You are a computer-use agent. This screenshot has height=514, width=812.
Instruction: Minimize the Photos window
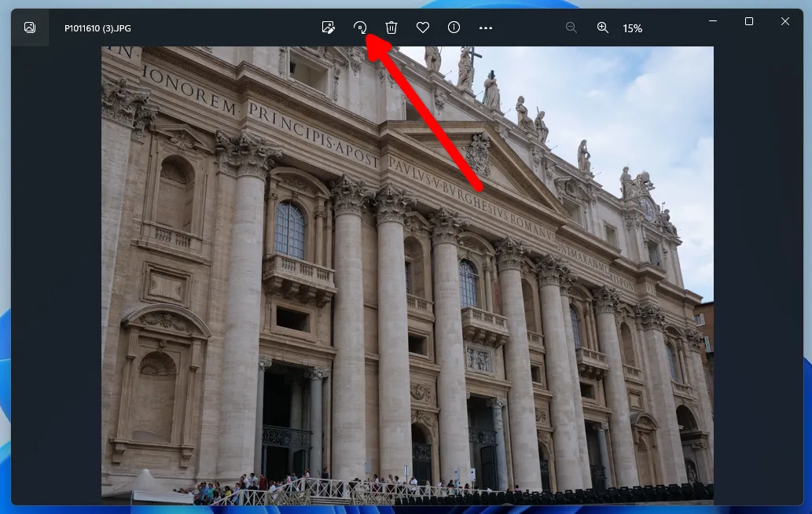click(x=713, y=21)
